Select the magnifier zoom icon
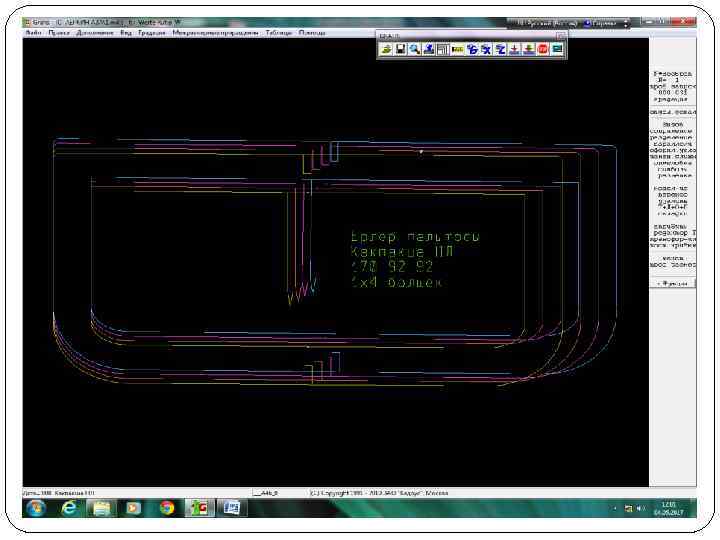 coord(415,49)
